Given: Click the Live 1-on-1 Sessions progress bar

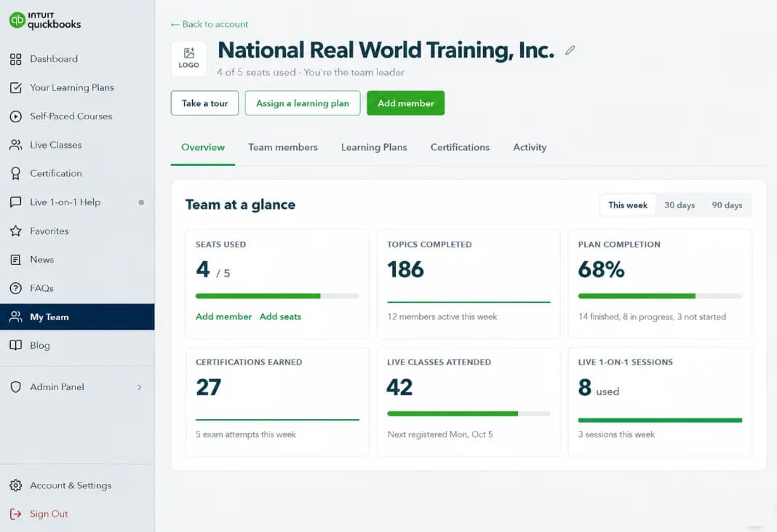Looking at the screenshot, I should click(x=660, y=421).
